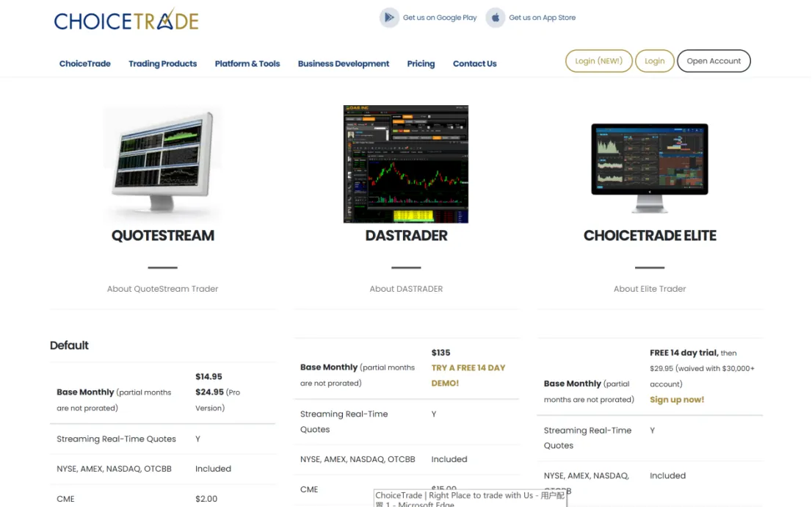Select the CHOICETRADE ELITE heading
This screenshot has width=812, height=507.
[650, 235]
